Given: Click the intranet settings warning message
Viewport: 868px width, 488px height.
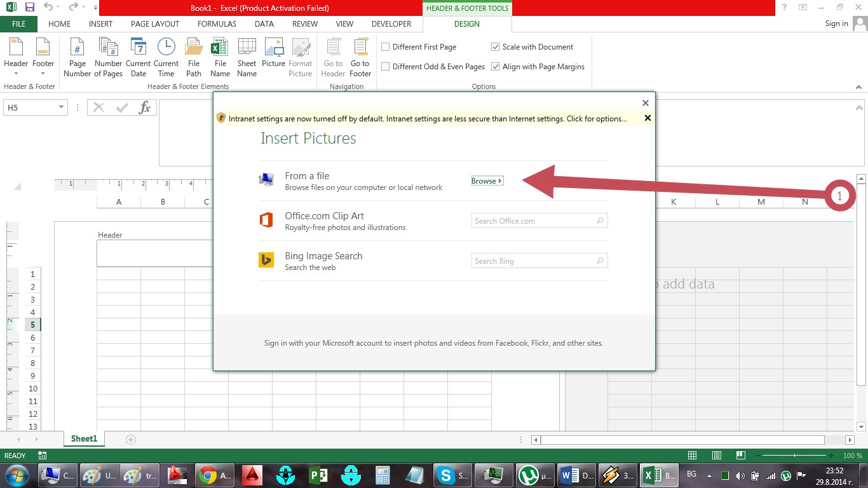Looking at the screenshot, I should (428, 118).
